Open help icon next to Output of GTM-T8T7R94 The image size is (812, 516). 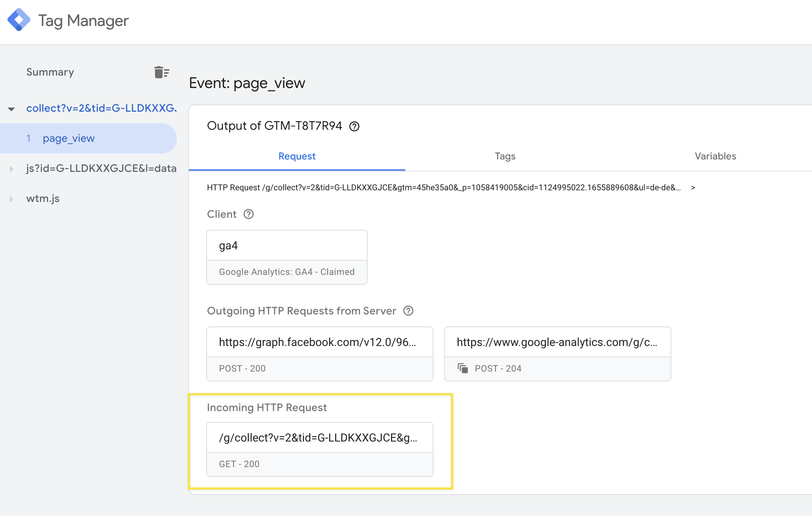[x=354, y=126]
